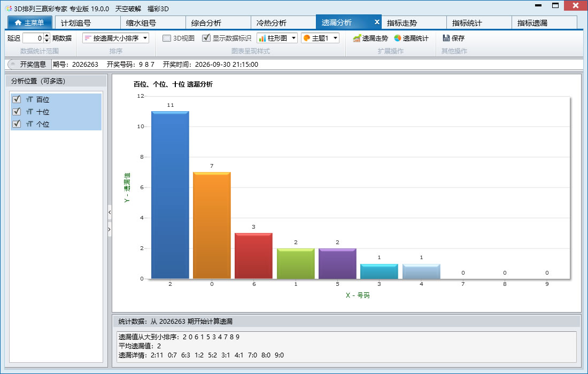Click the 开奖时间 2026-09-30 text
This screenshot has width=588, height=374.
click(x=211, y=65)
